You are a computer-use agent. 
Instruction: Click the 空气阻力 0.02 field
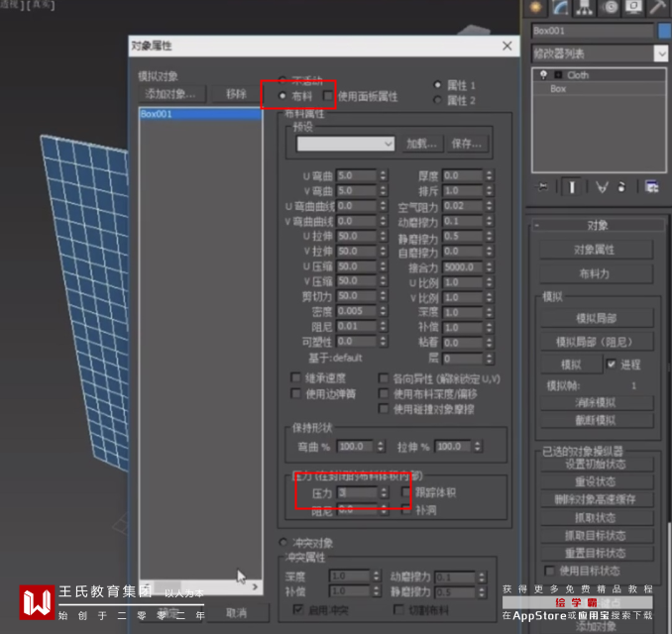click(x=463, y=206)
